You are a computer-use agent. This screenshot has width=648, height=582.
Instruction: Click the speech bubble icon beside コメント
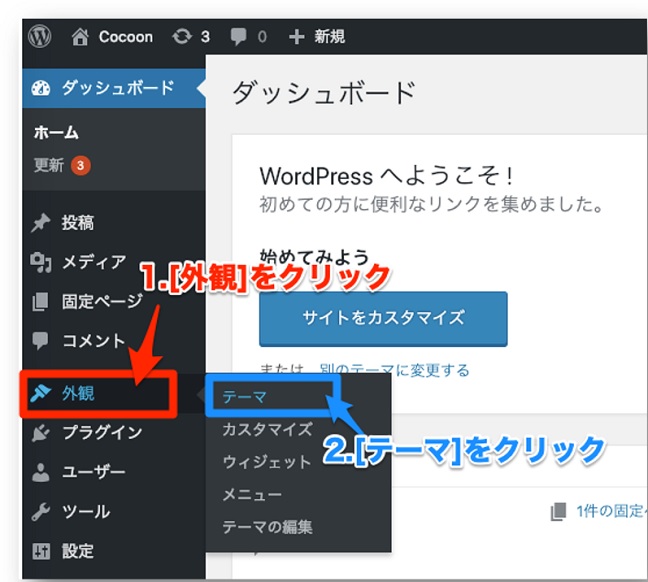[x=40, y=341]
